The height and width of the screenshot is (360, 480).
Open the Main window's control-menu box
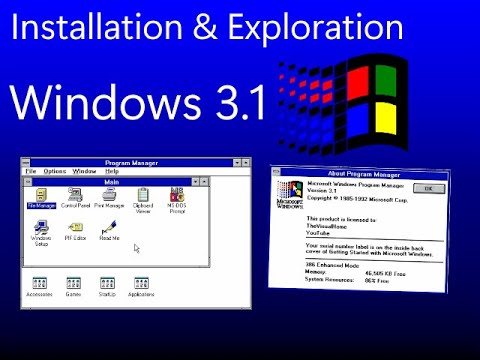pos(28,182)
